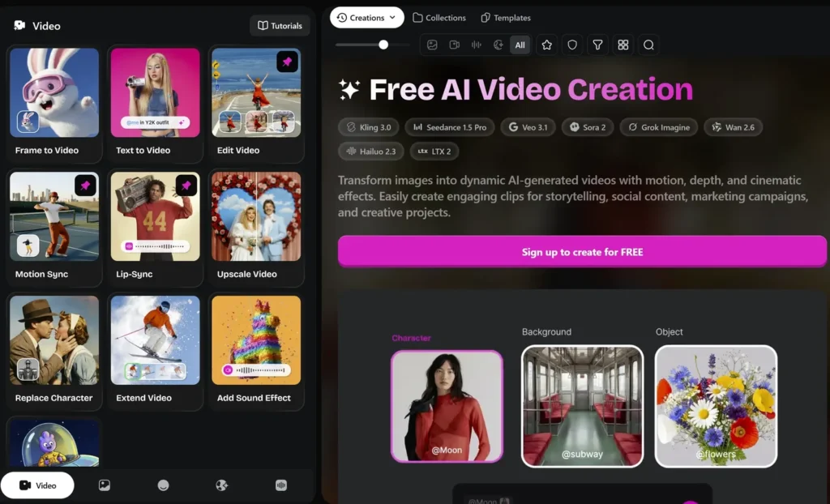Click the pin icon on Lip-Sync card

186,186
